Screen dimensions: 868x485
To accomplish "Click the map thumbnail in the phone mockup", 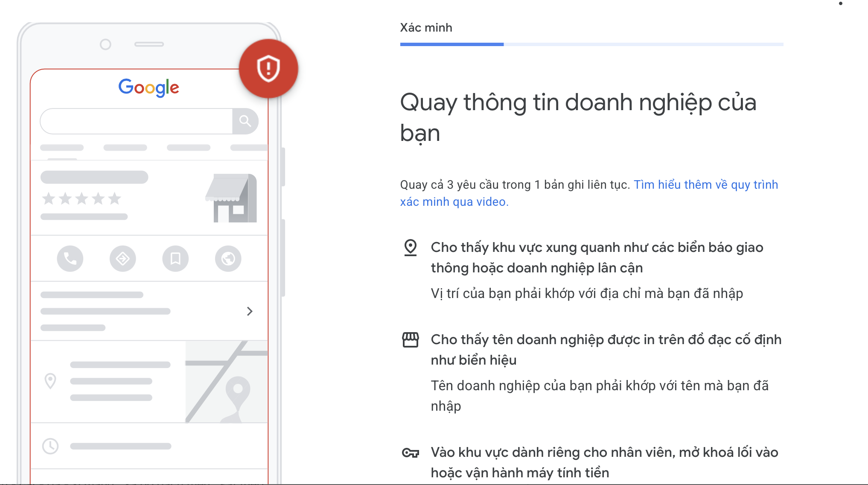I will [x=227, y=382].
